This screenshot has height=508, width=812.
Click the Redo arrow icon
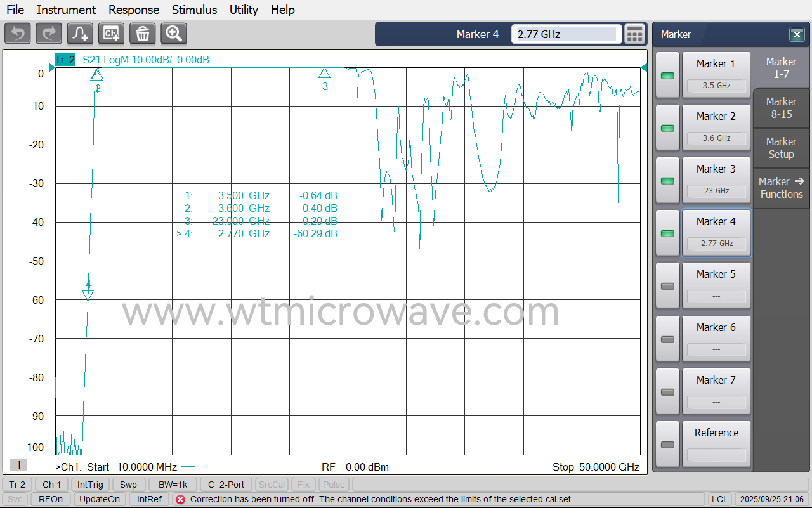pyautogui.click(x=48, y=34)
